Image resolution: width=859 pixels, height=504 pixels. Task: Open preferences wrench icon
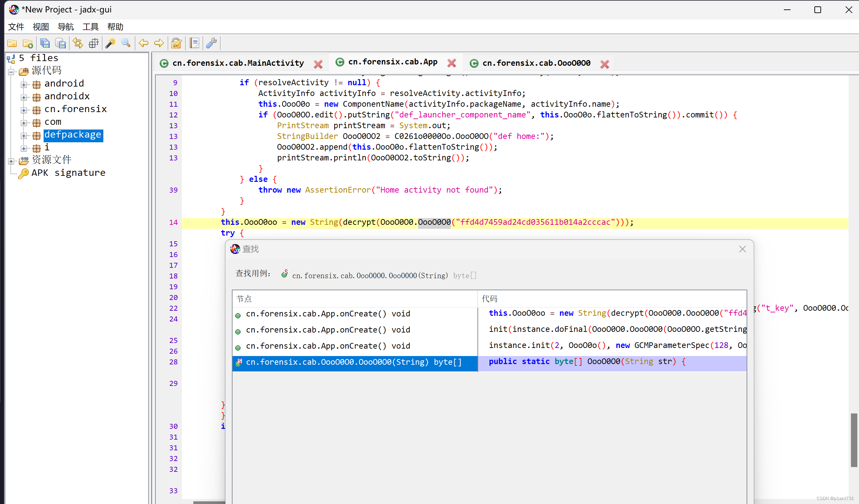[211, 43]
